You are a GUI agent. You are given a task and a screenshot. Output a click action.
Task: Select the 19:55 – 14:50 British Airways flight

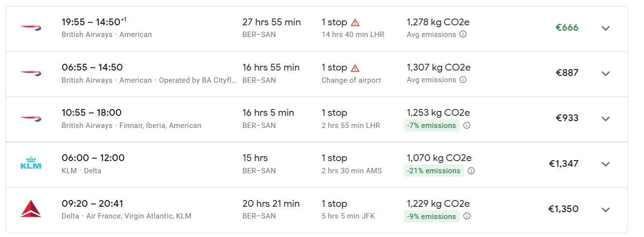[317, 29]
